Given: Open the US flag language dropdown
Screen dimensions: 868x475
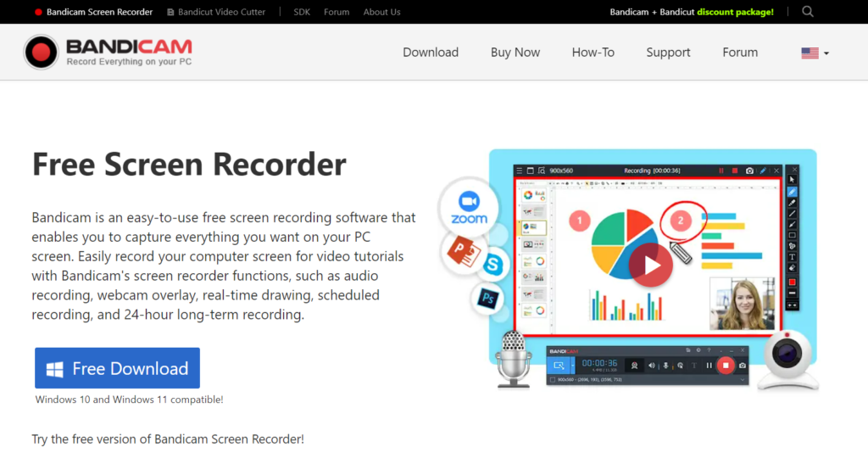Looking at the screenshot, I should pos(815,53).
